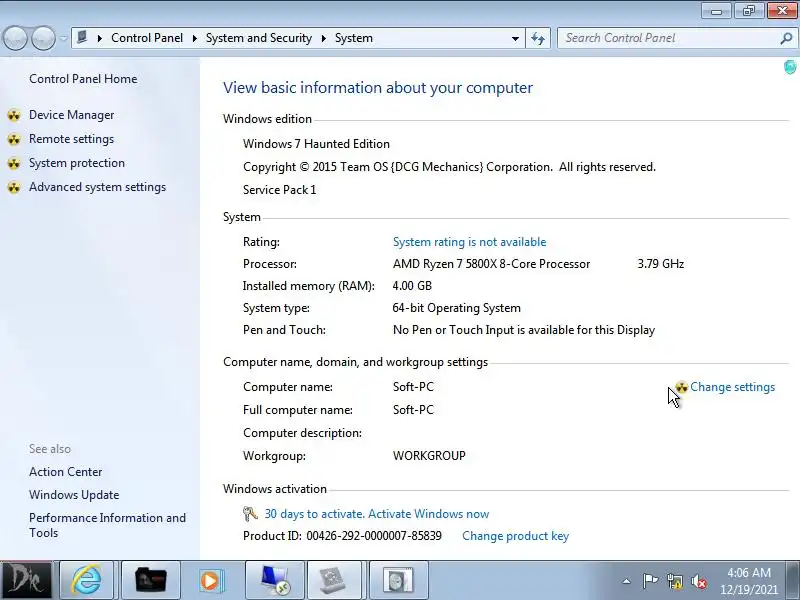Click the Service Pack 1 text

[x=280, y=190]
